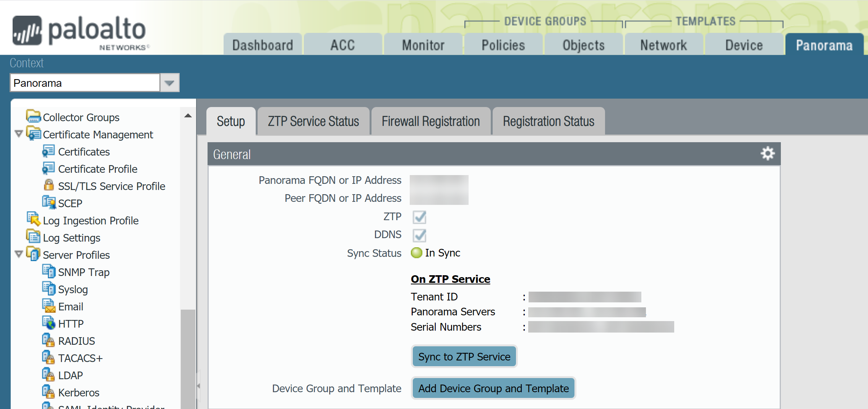Click the RADIUS server profile icon
Screen dimensions: 868x409
[x=49, y=340]
